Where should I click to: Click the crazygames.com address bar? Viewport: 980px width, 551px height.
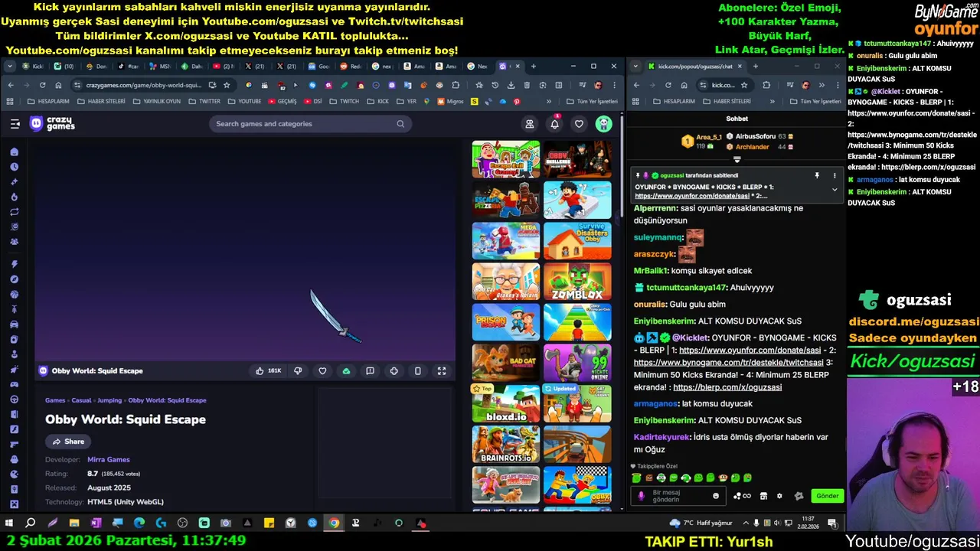click(x=145, y=85)
